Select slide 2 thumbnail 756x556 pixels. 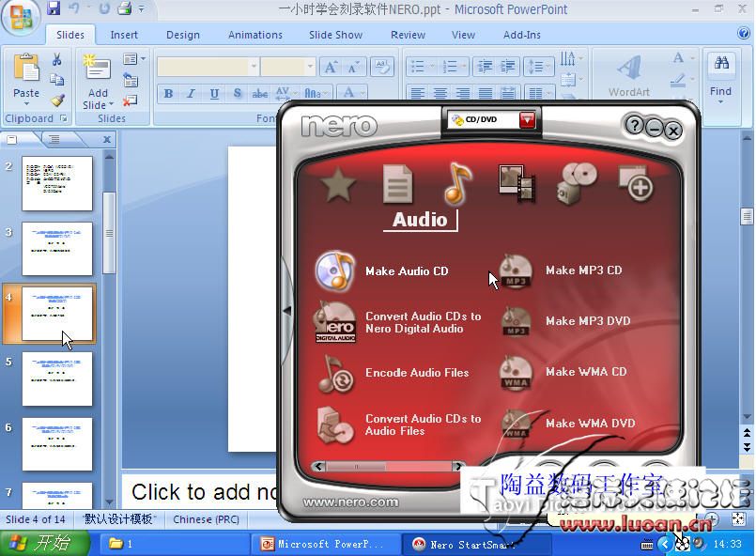[57, 183]
